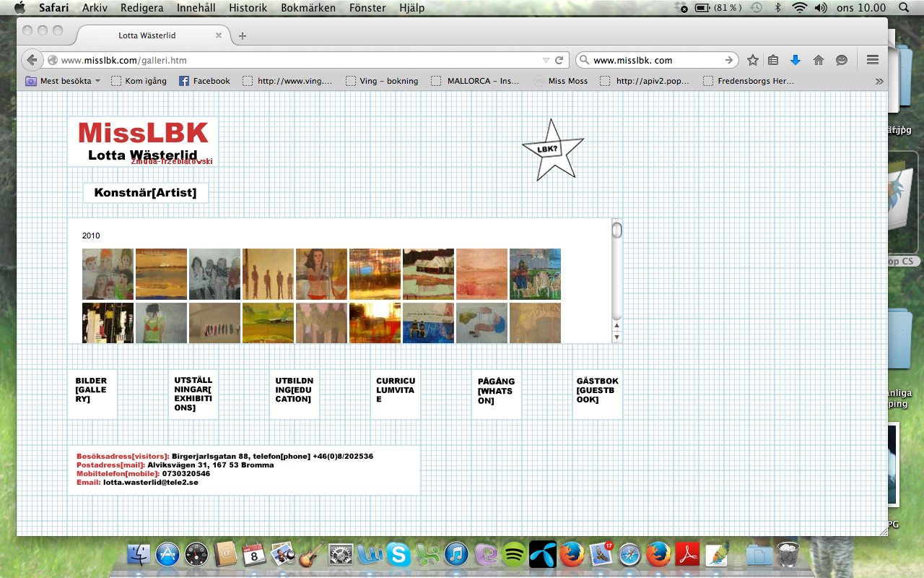Click the browser back arrow button
The width and height of the screenshot is (924, 578).
[31, 60]
